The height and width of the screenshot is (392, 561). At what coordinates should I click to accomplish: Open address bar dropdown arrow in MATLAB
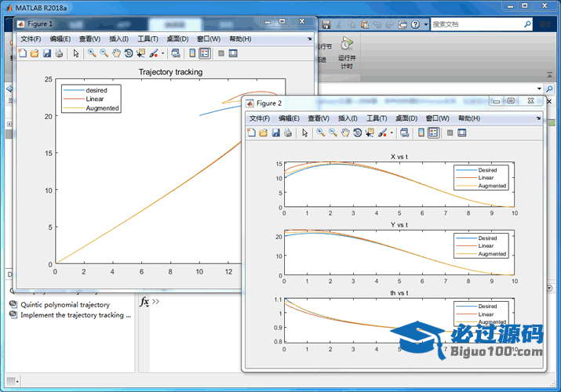(x=539, y=89)
